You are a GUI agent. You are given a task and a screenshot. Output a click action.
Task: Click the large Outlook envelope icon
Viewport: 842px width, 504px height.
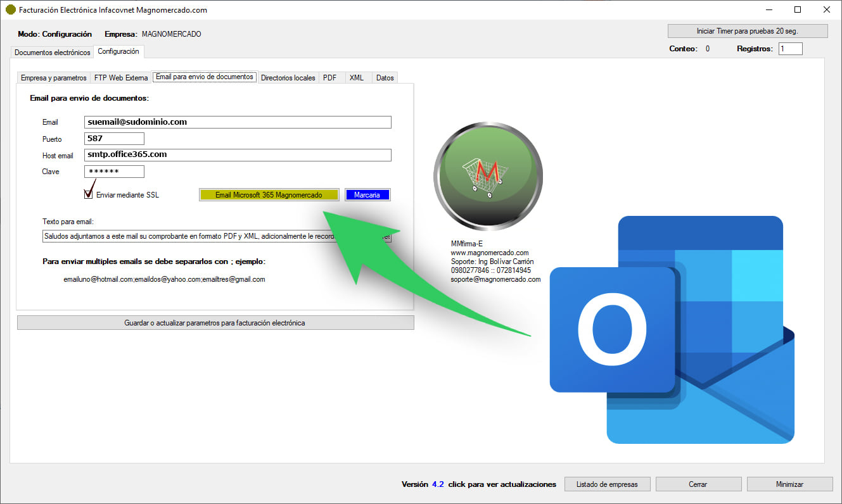tap(672, 329)
